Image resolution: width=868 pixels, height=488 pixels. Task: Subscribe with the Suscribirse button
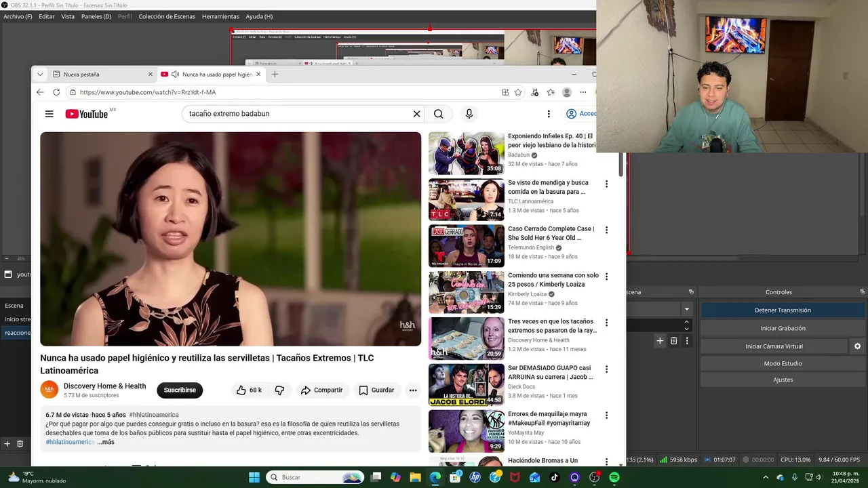coord(180,390)
